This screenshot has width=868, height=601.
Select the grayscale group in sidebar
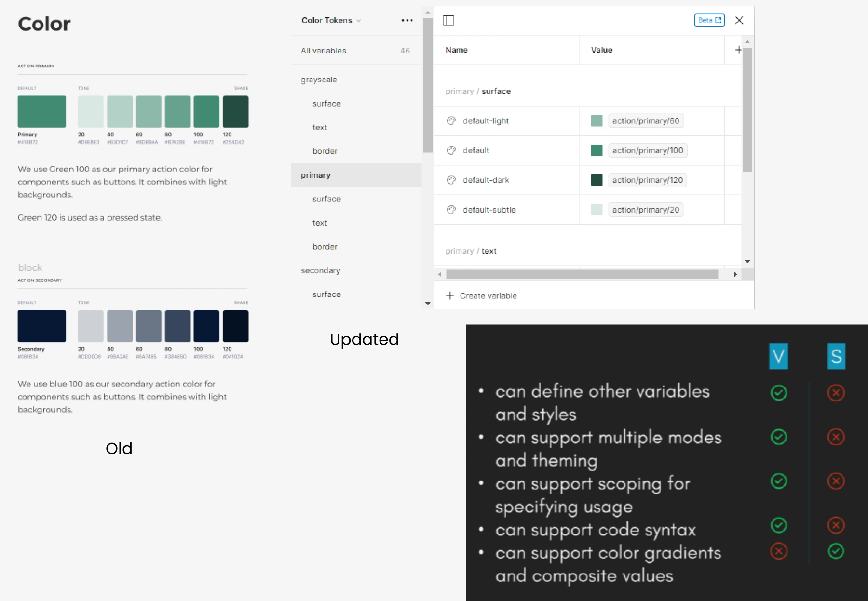[x=319, y=80]
